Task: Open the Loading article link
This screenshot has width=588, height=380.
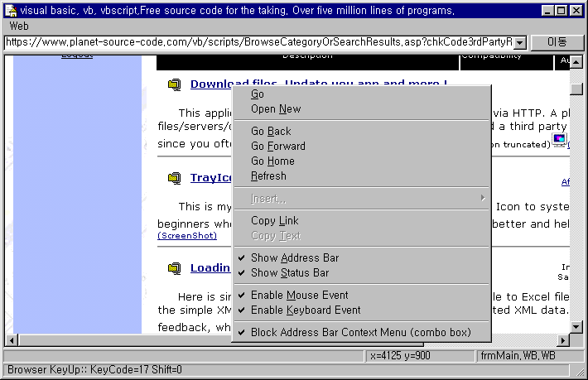Action: point(210,268)
